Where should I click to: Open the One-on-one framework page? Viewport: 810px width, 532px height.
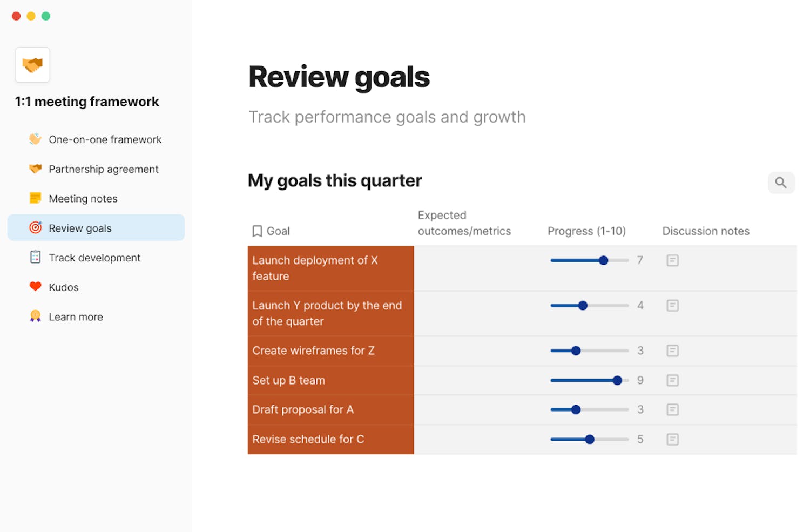(105, 139)
